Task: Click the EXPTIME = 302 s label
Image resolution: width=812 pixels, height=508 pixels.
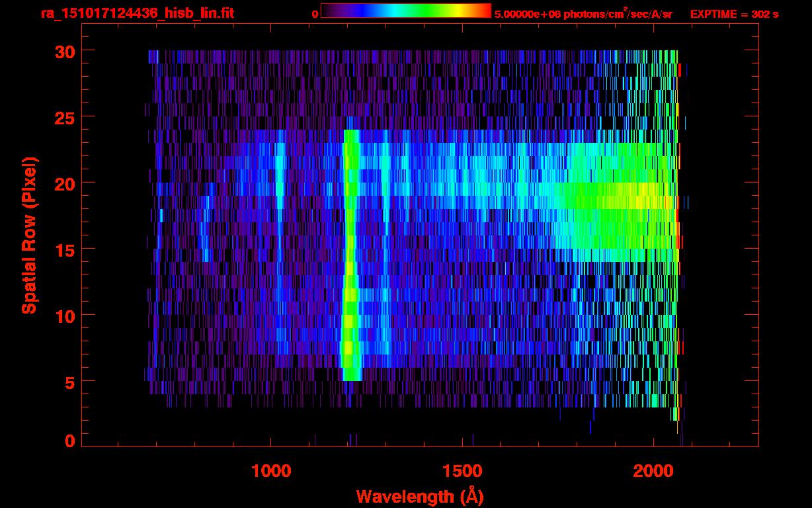Action: pyautogui.click(x=734, y=14)
